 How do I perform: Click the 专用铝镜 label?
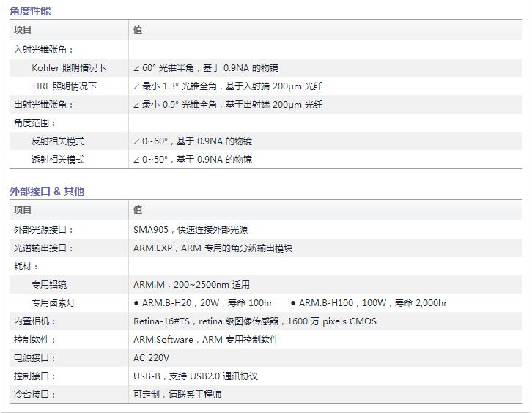(49, 285)
